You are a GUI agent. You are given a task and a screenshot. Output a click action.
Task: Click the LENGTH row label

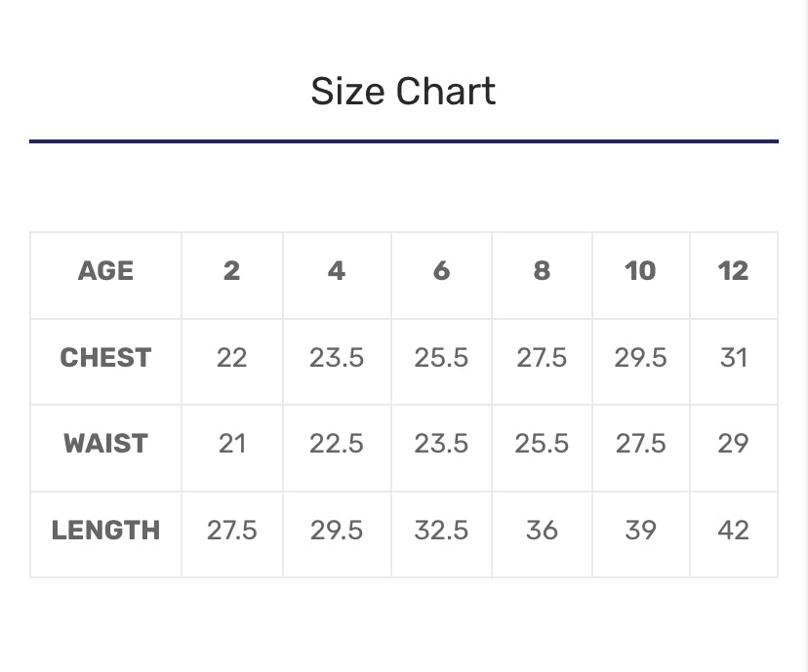coord(105,531)
